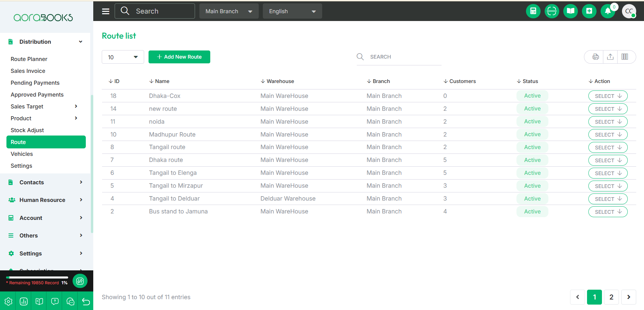Click the table search magnifier icon

(360, 57)
